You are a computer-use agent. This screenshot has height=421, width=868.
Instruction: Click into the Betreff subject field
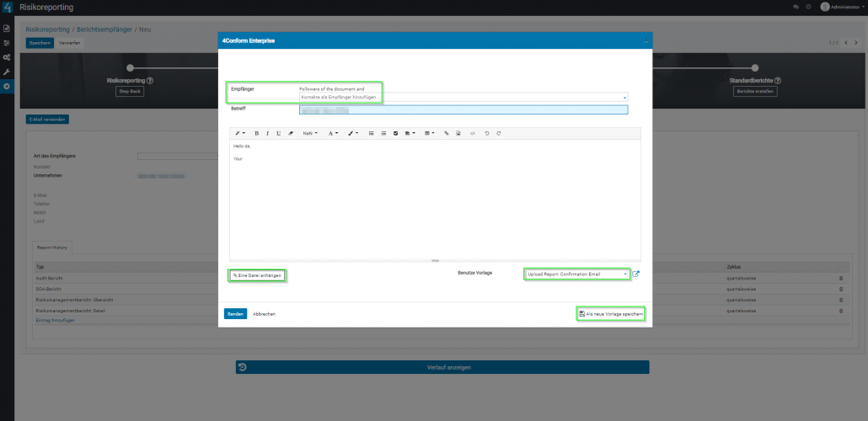[463, 109]
